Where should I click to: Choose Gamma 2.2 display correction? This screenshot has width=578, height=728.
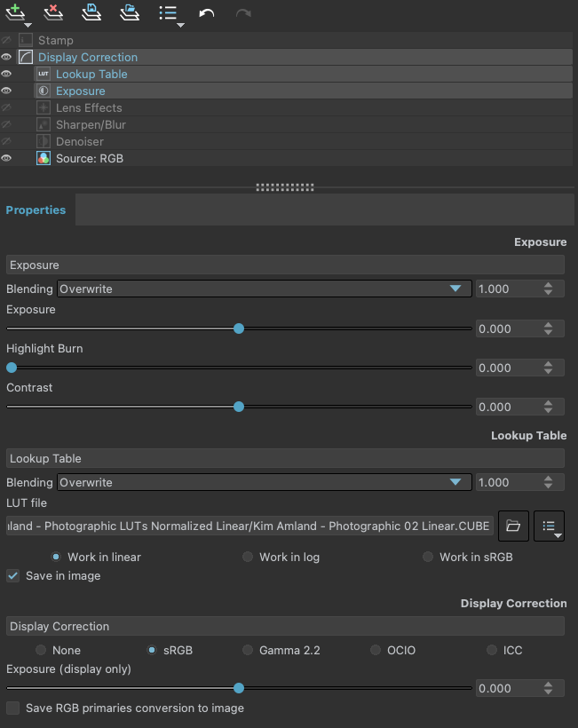[x=248, y=650]
